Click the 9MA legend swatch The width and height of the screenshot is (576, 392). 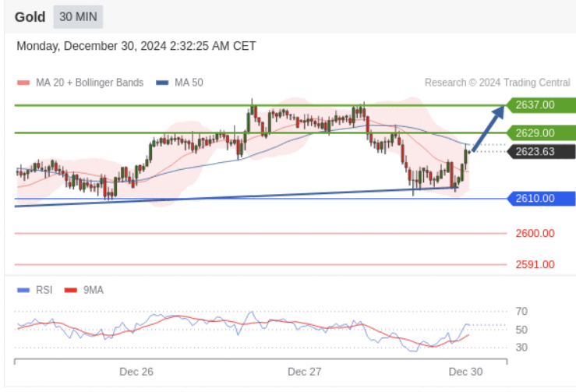(70, 290)
